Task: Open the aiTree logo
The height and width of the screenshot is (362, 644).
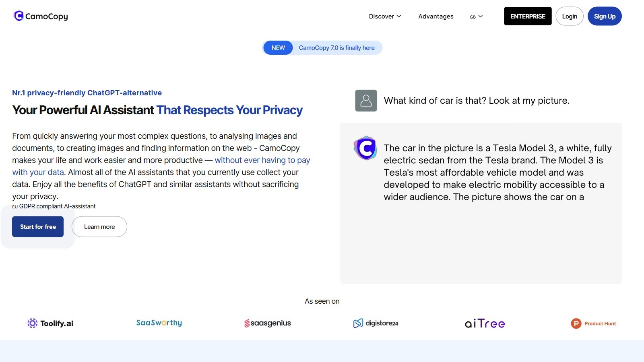Action: pyautogui.click(x=485, y=323)
